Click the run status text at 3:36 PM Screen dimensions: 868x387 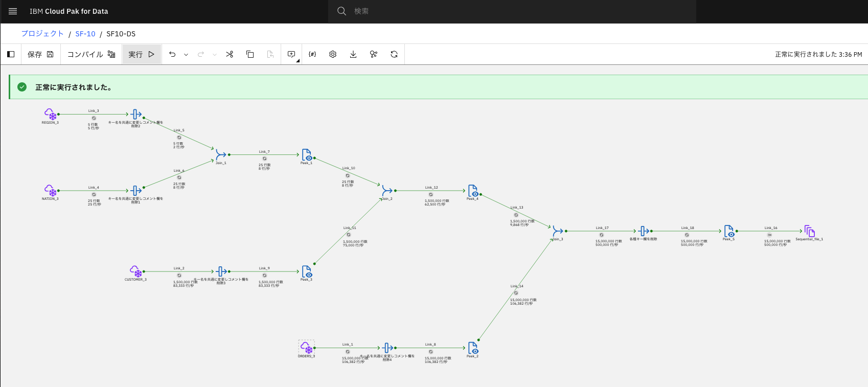coord(818,54)
